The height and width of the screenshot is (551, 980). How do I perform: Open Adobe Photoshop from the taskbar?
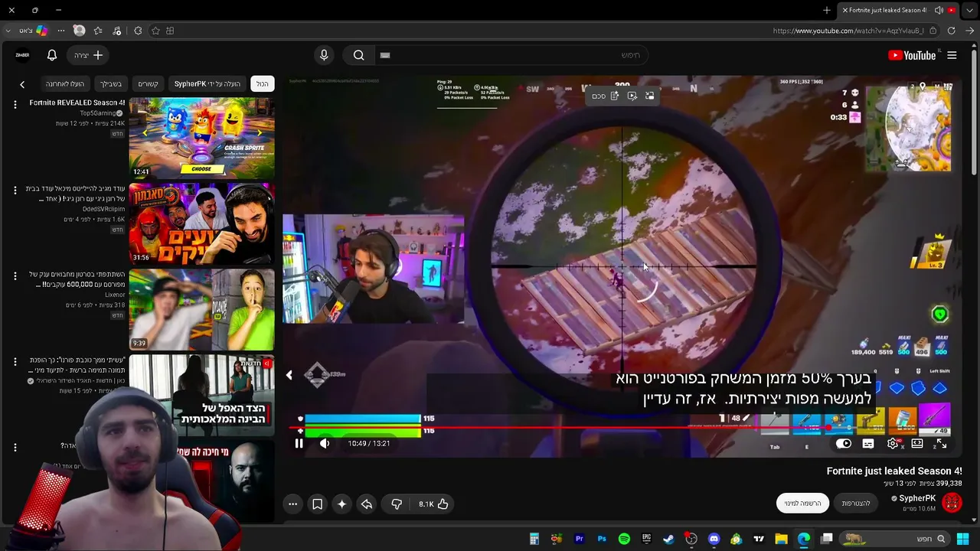[x=602, y=540]
